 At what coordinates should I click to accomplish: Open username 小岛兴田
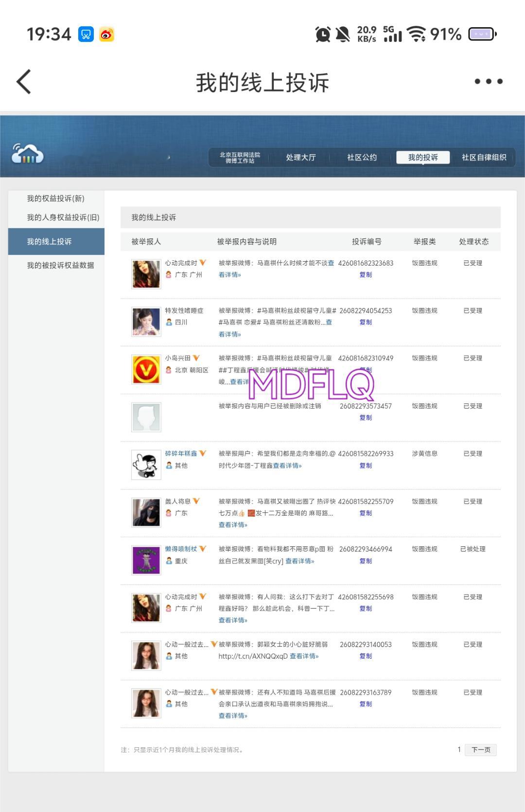point(178,358)
